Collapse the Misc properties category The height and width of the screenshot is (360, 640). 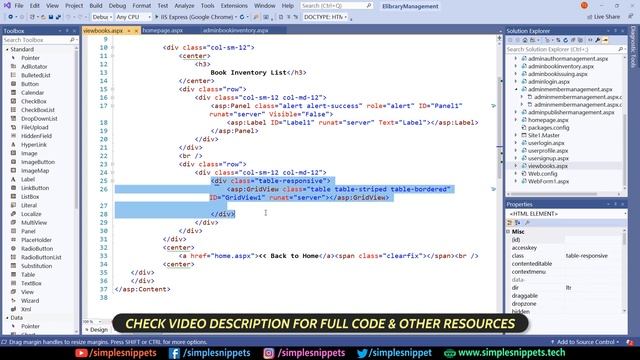point(509,231)
